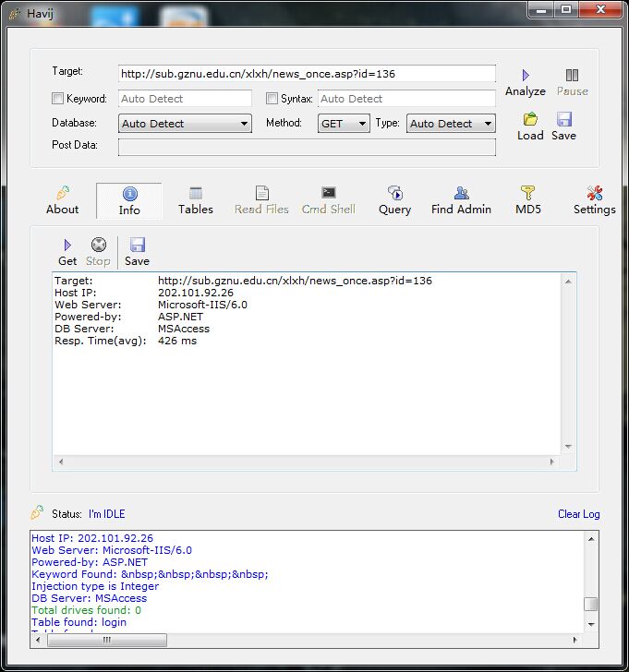The width and height of the screenshot is (629, 672).
Task: Click log scroll down arrow
Action: (591, 624)
